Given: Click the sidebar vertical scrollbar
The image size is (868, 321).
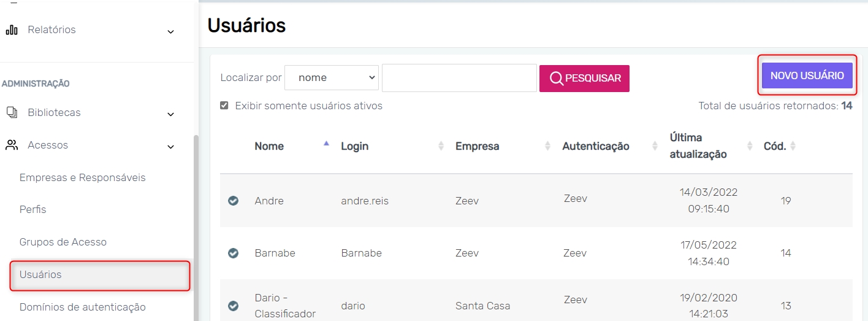Looking at the screenshot, I should 196,227.
